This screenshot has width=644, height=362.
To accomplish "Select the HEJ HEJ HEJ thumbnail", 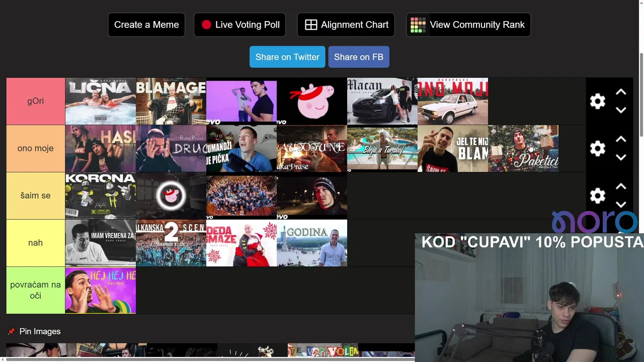I will tap(101, 290).
